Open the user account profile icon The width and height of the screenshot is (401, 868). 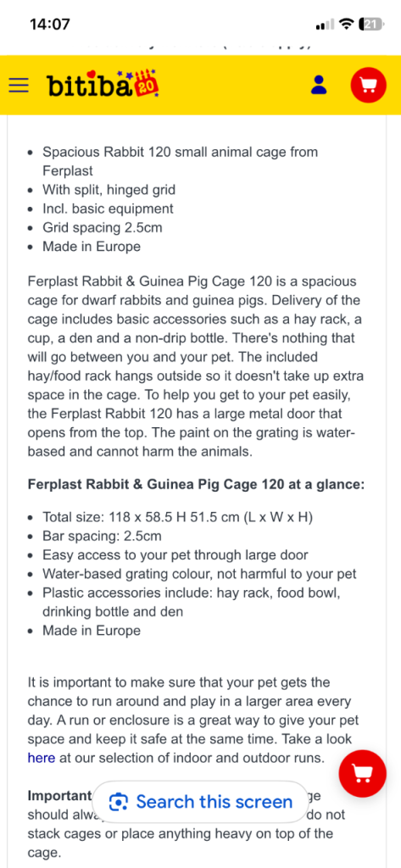[x=319, y=85]
